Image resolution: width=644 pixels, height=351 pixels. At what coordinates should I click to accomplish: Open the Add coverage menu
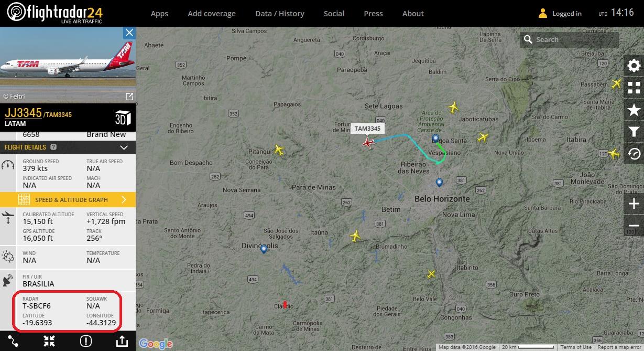[x=212, y=14]
